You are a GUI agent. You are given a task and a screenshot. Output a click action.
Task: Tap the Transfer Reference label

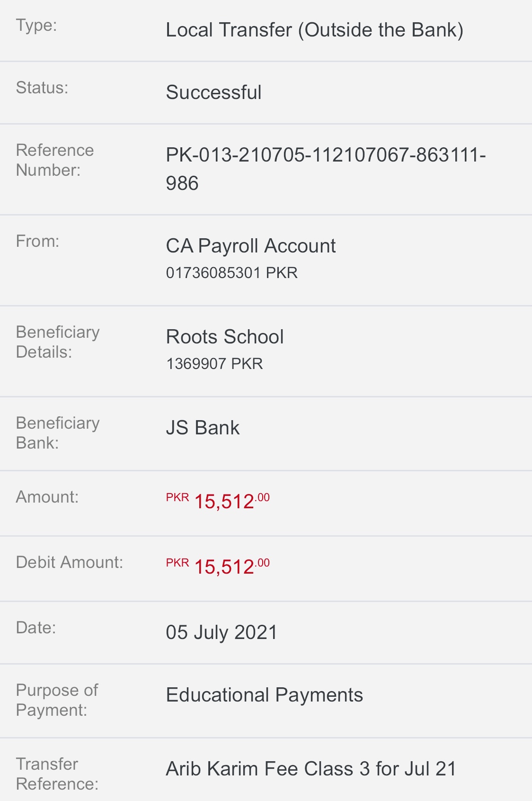point(57,774)
